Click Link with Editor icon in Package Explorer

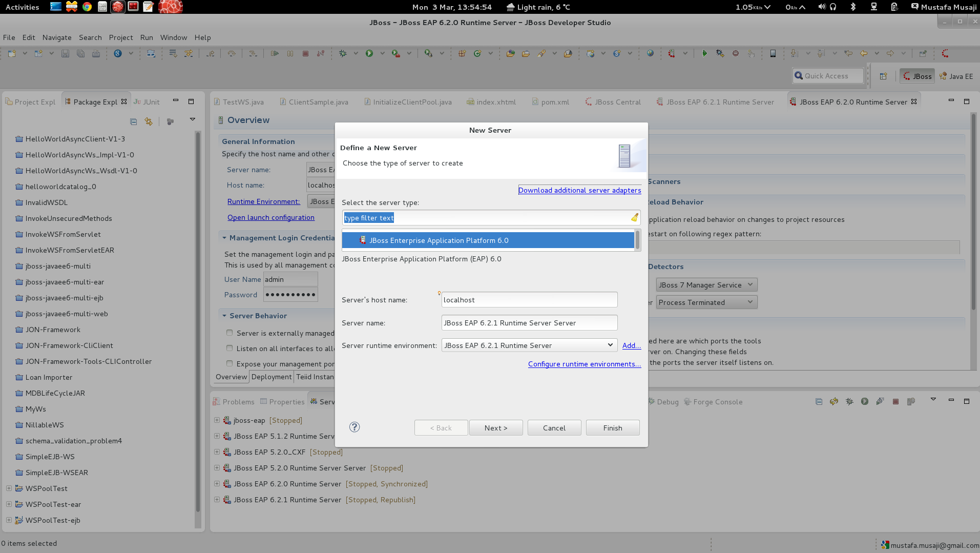coord(149,121)
